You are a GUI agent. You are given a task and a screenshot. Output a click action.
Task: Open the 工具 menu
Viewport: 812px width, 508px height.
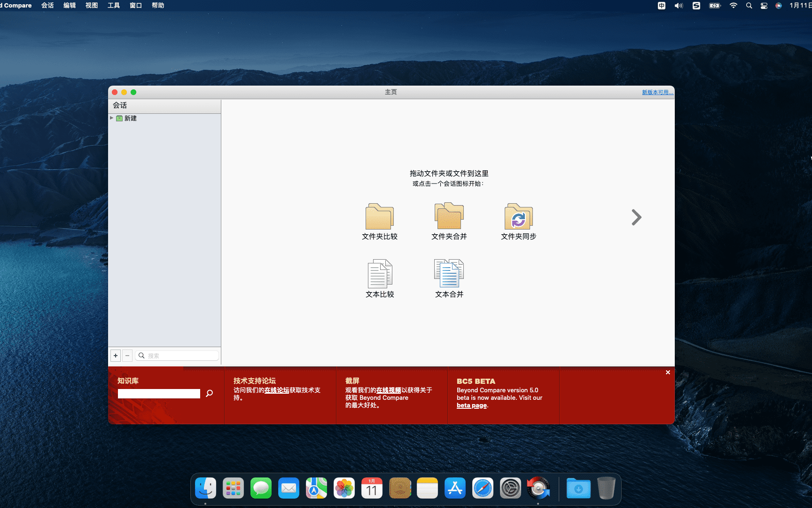click(113, 5)
